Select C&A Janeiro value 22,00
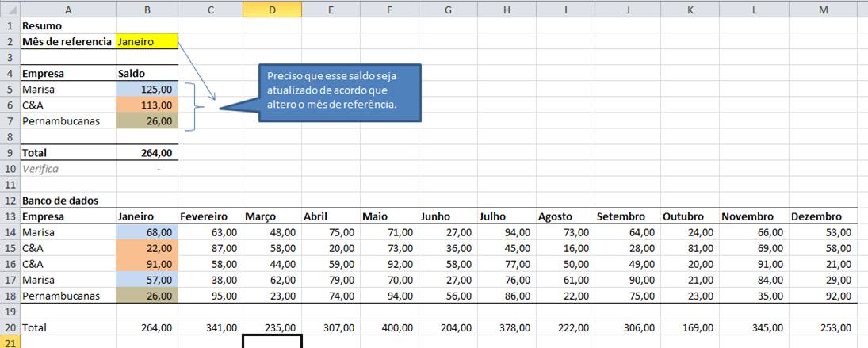The image size is (868, 348). pyautogui.click(x=147, y=248)
